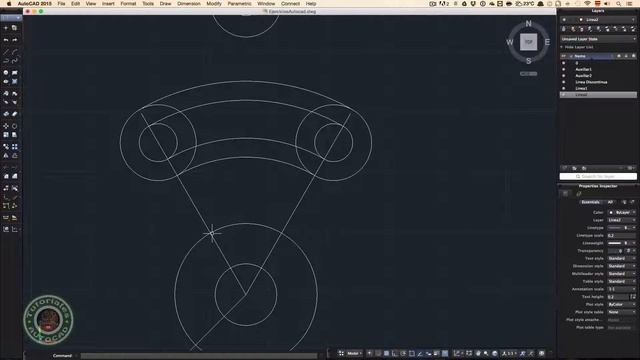Image resolution: width=640 pixels, height=360 pixels.
Task: Select the Erase tool
Action: tap(15, 114)
